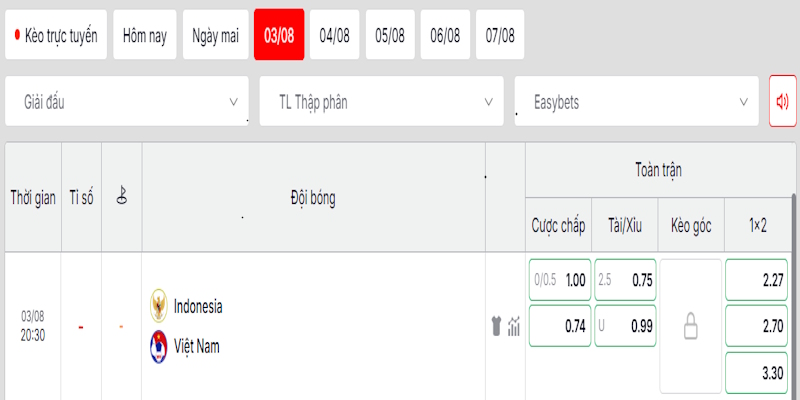Image resolution: width=800 pixels, height=400 pixels.
Task: Select the red live dot Kèo trực tuyến
Action: pos(56,35)
